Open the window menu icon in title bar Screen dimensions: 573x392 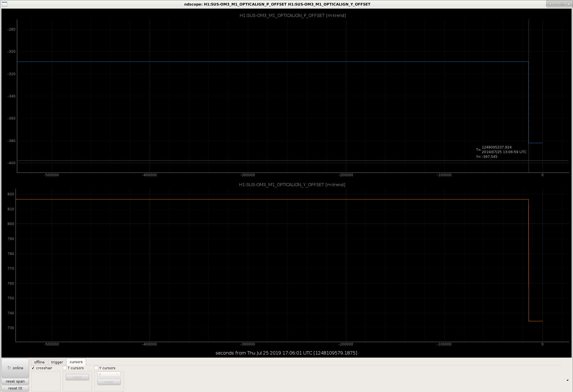pyautogui.click(x=4, y=4)
